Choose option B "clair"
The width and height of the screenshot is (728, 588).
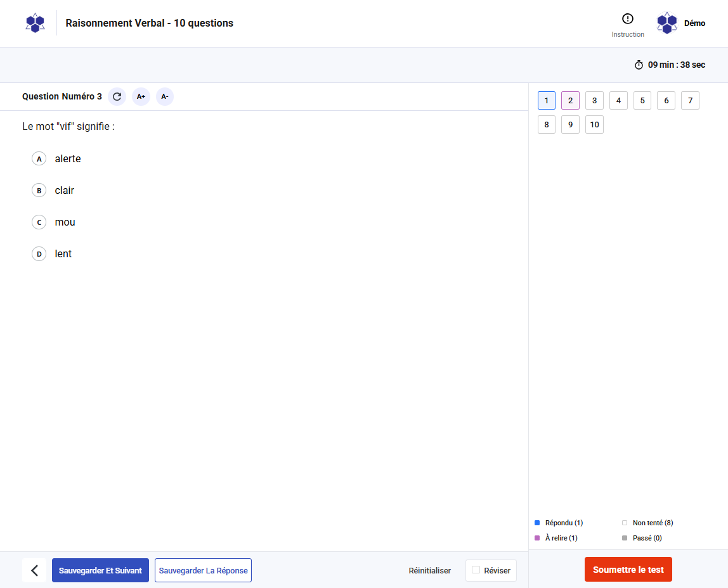click(x=39, y=191)
